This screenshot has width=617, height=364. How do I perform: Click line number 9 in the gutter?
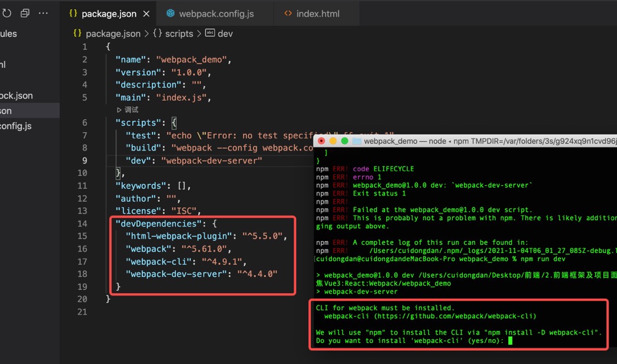[x=85, y=160]
